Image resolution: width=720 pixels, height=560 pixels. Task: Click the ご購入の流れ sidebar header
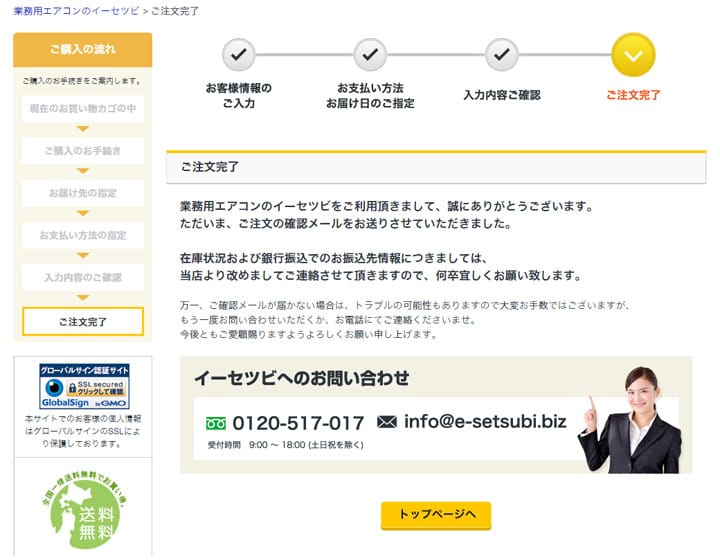(x=83, y=50)
